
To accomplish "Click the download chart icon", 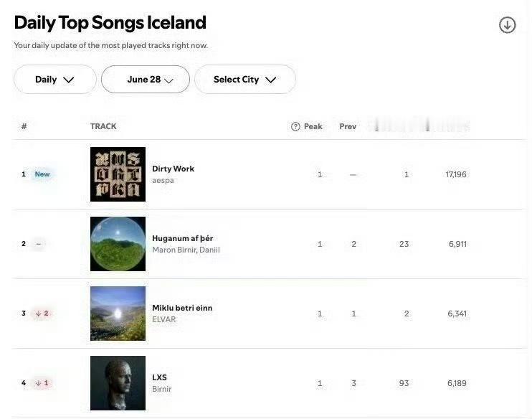I will point(507,25).
